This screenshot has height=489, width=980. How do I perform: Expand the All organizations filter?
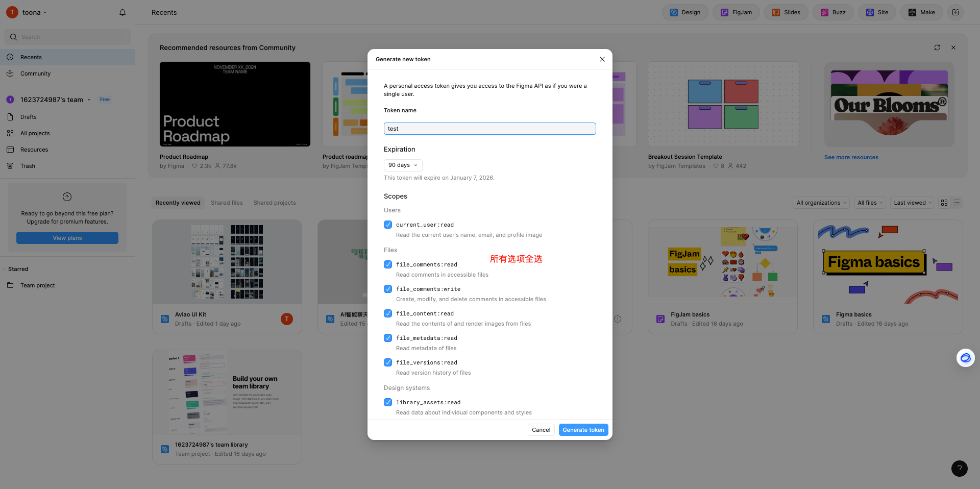821,203
